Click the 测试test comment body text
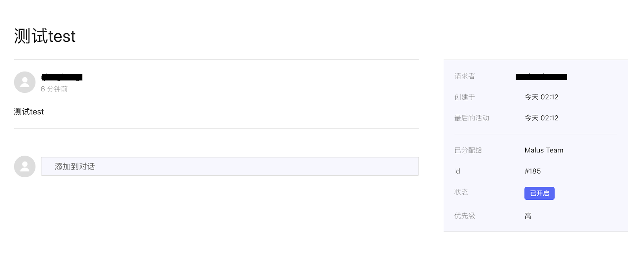This screenshot has height=260, width=644. pos(29,112)
